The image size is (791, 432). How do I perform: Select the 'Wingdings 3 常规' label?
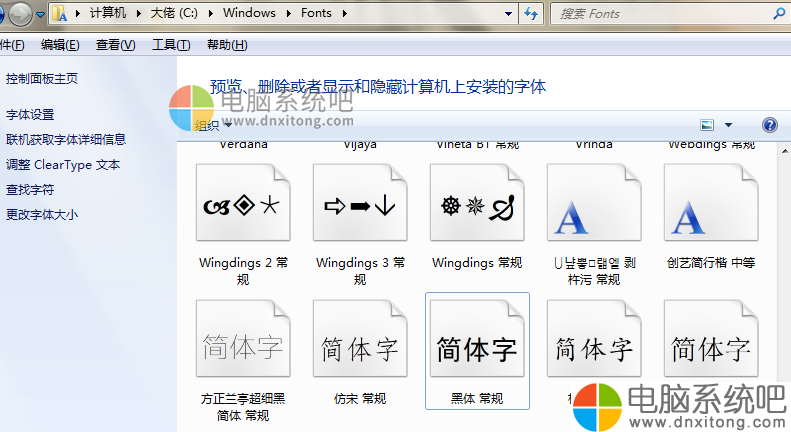coord(360,271)
